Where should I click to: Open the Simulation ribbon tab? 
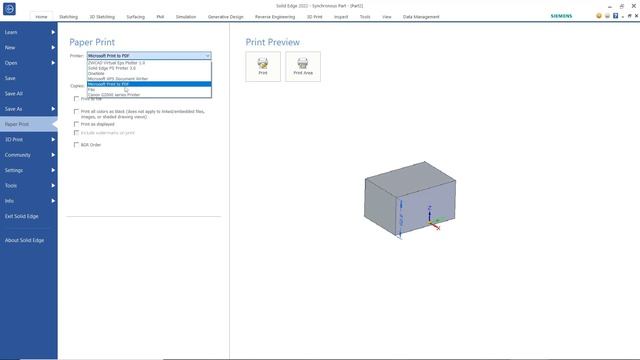coord(186,17)
